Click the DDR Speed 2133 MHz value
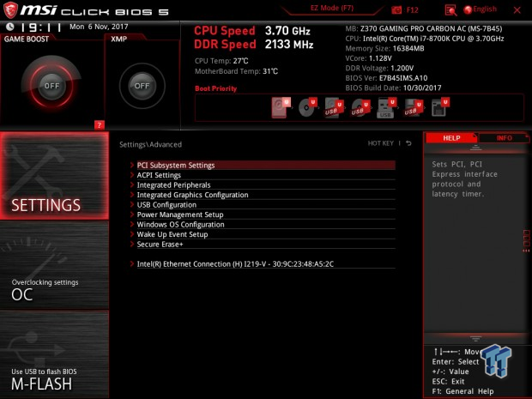532x399 pixels. [289, 44]
